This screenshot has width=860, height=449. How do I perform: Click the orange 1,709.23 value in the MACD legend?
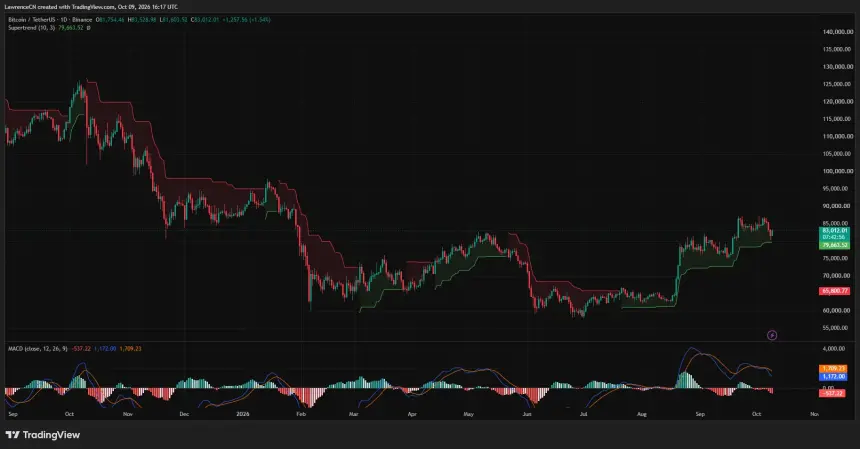pyautogui.click(x=130, y=349)
